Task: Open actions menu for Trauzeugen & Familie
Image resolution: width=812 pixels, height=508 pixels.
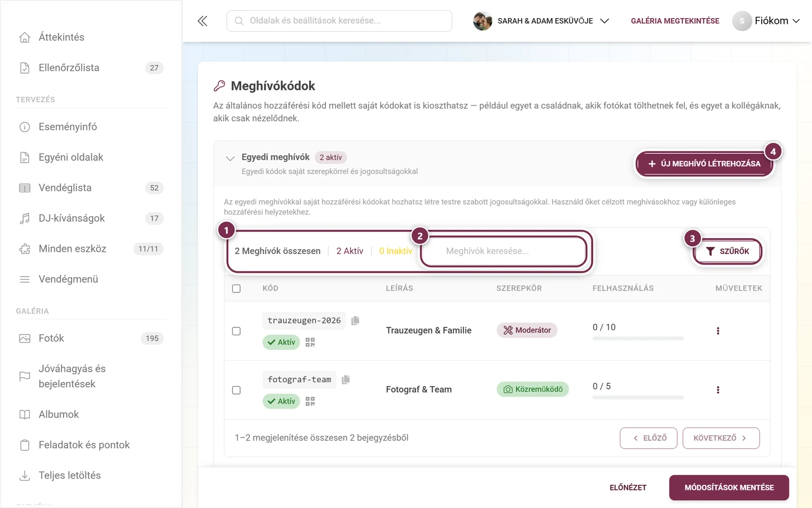Action: click(x=718, y=331)
